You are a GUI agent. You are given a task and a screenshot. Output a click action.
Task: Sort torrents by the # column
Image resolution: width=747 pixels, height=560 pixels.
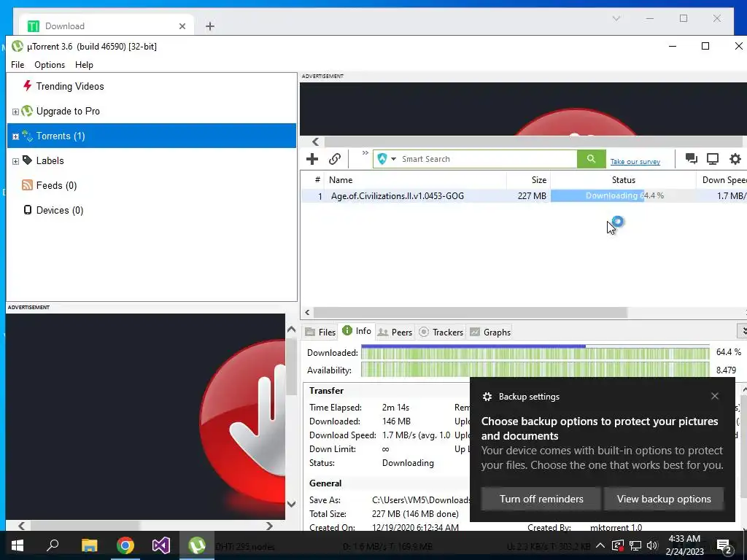tap(317, 180)
